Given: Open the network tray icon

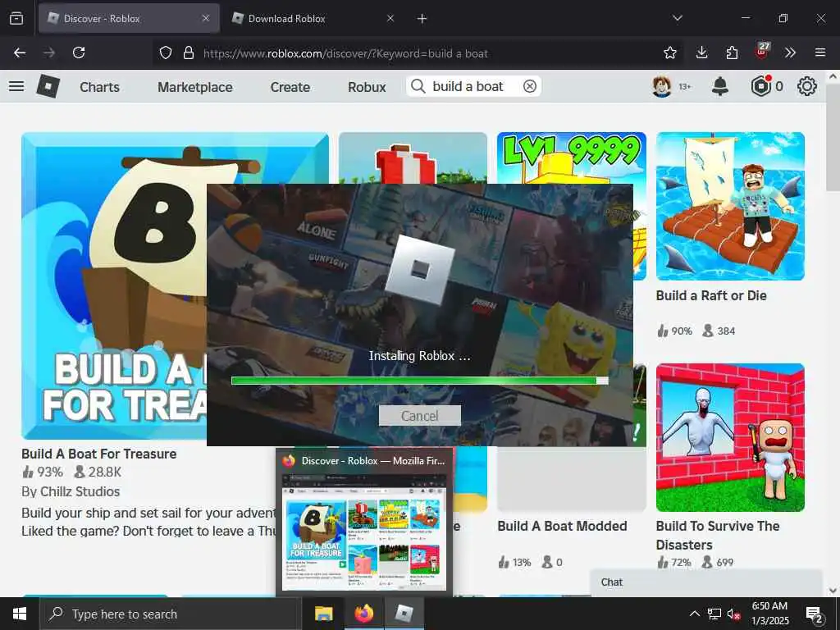Looking at the screenshot, I should (714, 614).
